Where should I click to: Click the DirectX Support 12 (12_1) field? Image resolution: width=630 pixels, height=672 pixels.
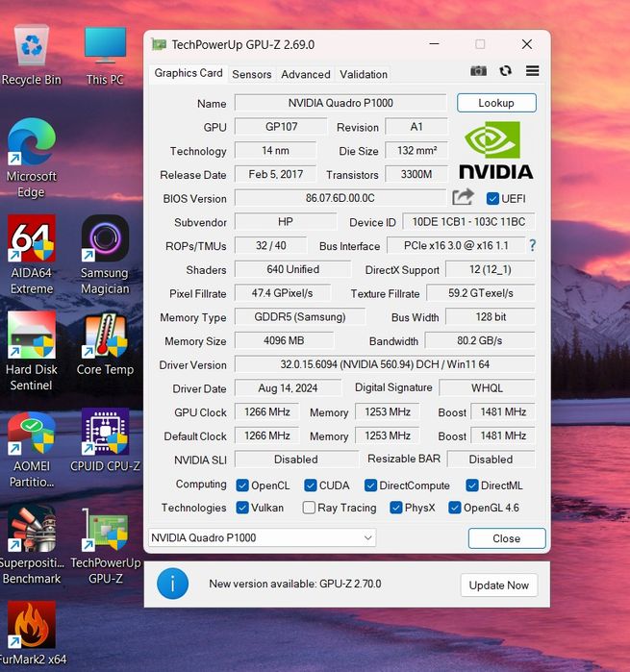pyautogui.click(x=491, y=269)
